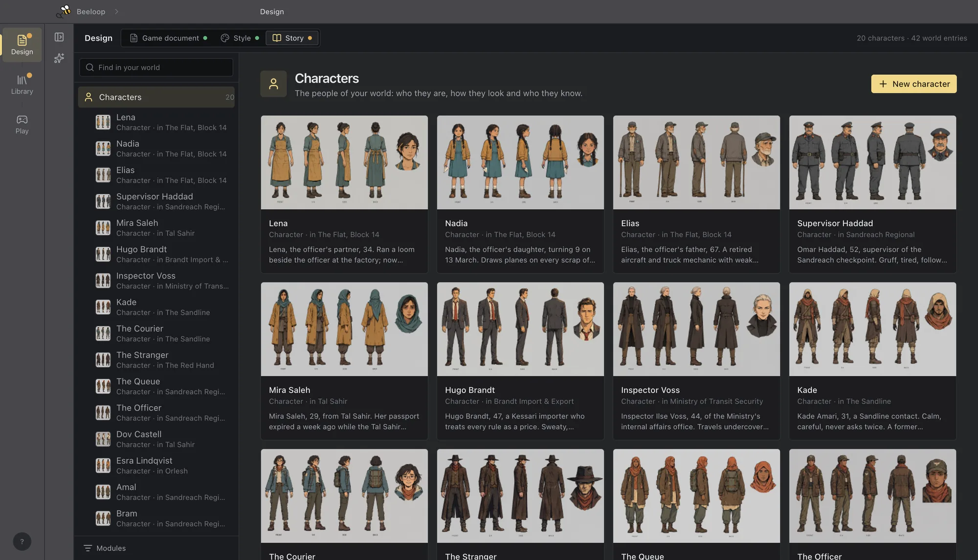The image size is (978, 560).
Task: Select The Stranger in the sidebar list
Action: coord(156,360)
